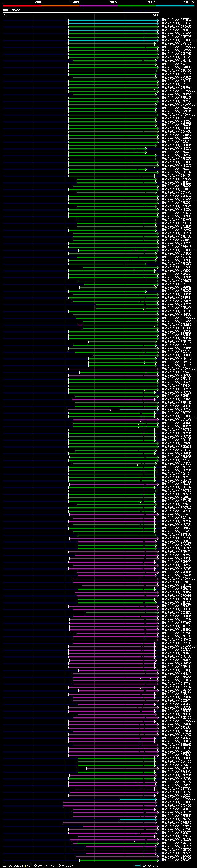Select the UniRef100_B9T297 label
The width and height of the screenshot is (197, 868).
[176, 829]
